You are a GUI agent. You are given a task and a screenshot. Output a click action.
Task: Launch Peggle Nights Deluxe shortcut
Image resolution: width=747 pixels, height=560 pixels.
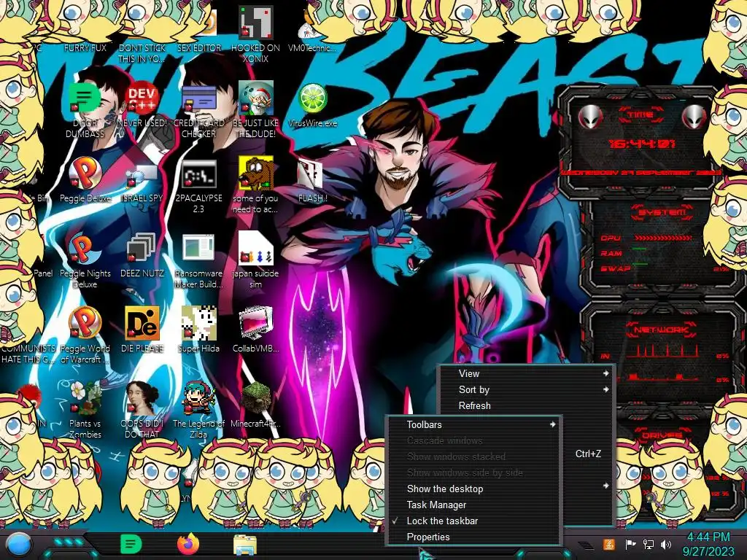[85, 249]
